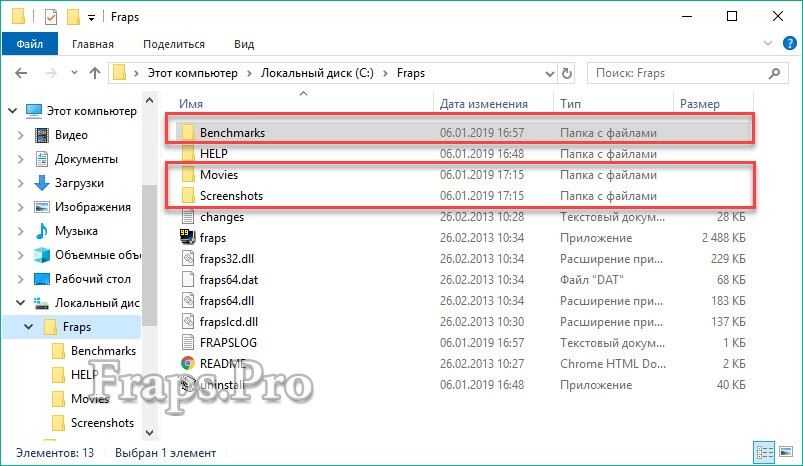Open the recent locations dropdown arrow
The height and width of the screenshot is (466, 803).
(x=74, y=73)
